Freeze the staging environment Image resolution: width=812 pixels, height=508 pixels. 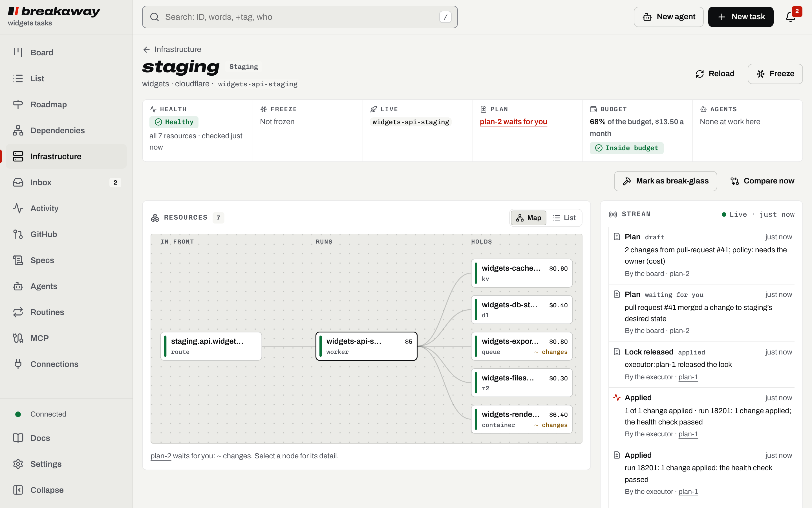coord(775,74)
